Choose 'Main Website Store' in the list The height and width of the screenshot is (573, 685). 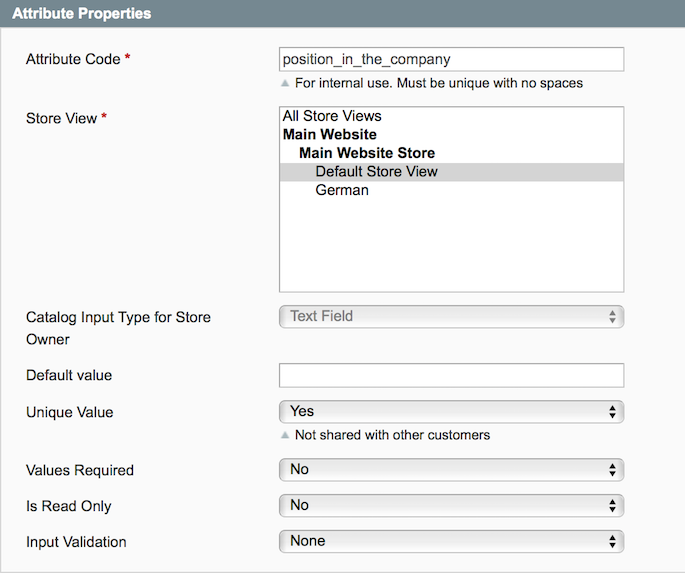[367, 153]
